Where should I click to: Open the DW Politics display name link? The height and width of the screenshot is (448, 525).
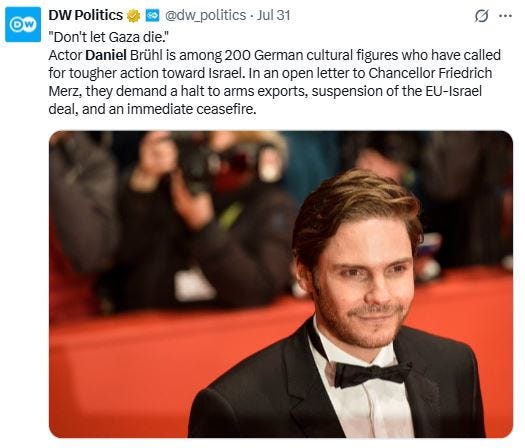(86, 15)
